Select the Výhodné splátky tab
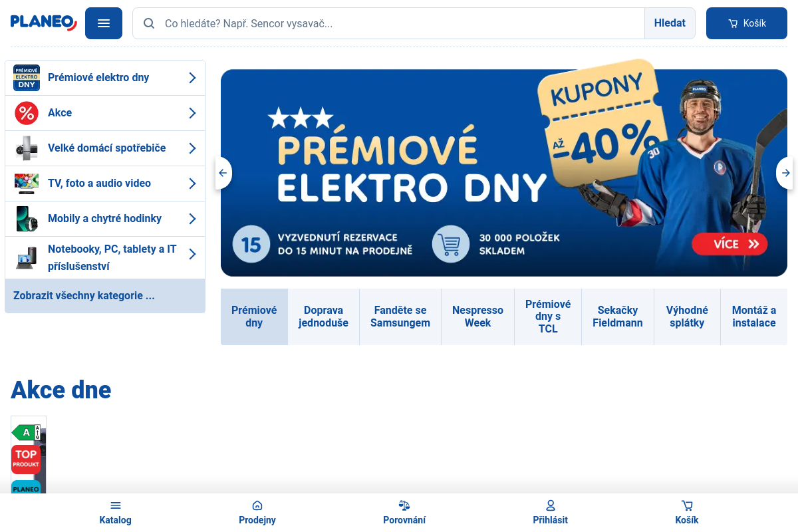This screenshot has height=532, width=798. (x=687, y=317)
